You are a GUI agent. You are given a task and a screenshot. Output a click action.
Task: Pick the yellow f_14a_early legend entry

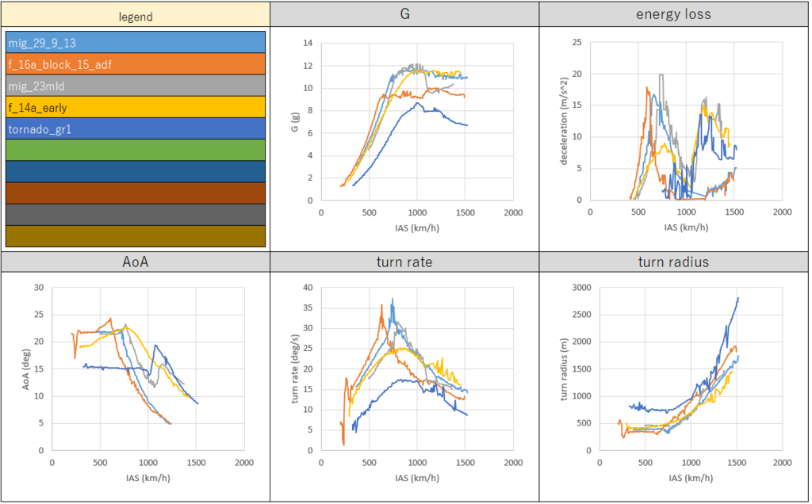click(135, 107)
